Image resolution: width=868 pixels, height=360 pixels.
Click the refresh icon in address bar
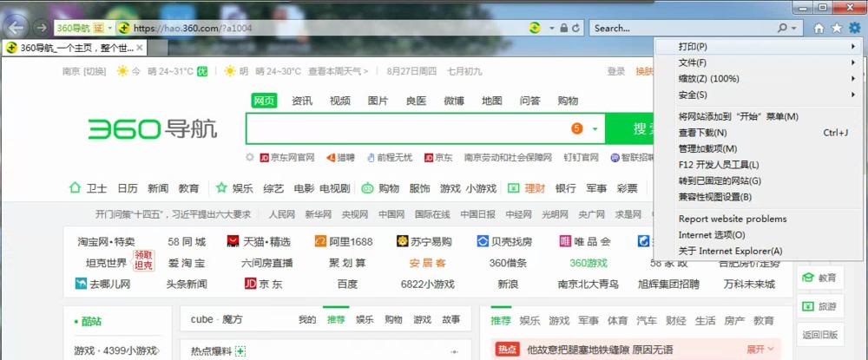(576, 28)
